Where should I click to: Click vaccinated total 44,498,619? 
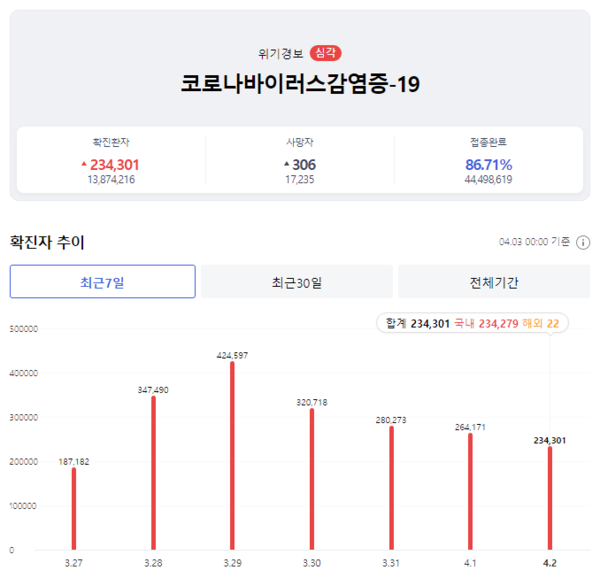(x=488, y=179)
